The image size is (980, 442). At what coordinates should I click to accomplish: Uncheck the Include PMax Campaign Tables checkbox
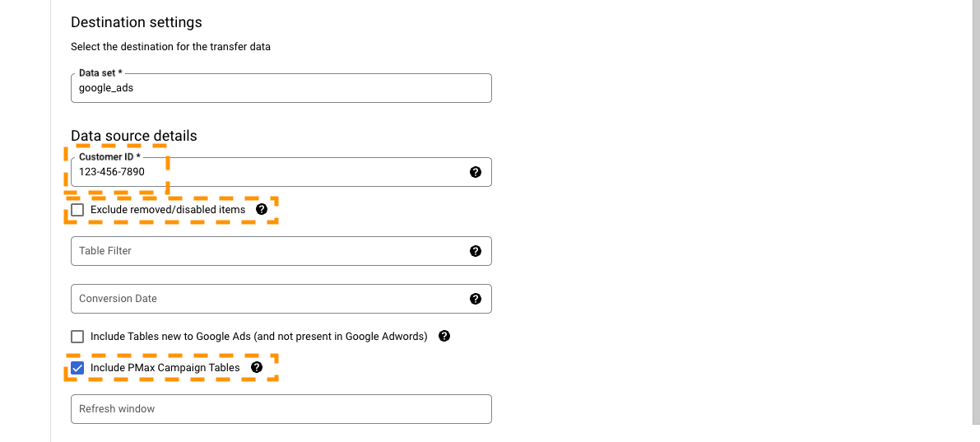pyautogui.click(x=77, y=368)
